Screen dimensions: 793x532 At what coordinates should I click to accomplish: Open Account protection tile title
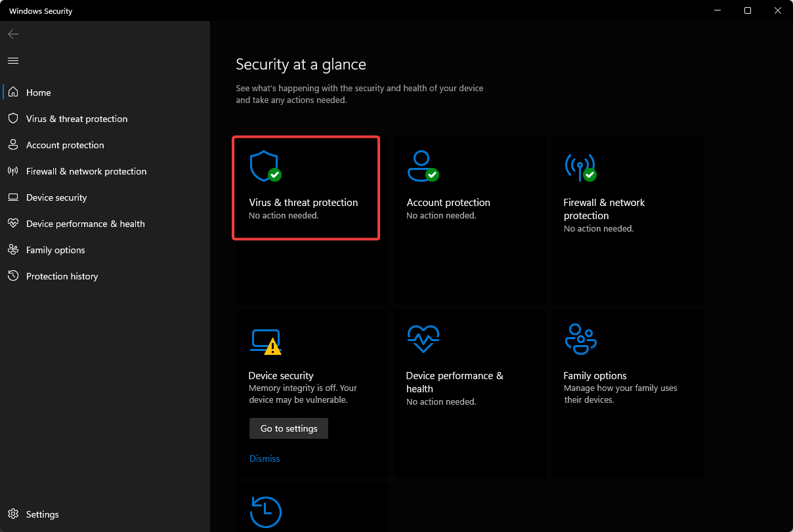(x=448, y=203)
